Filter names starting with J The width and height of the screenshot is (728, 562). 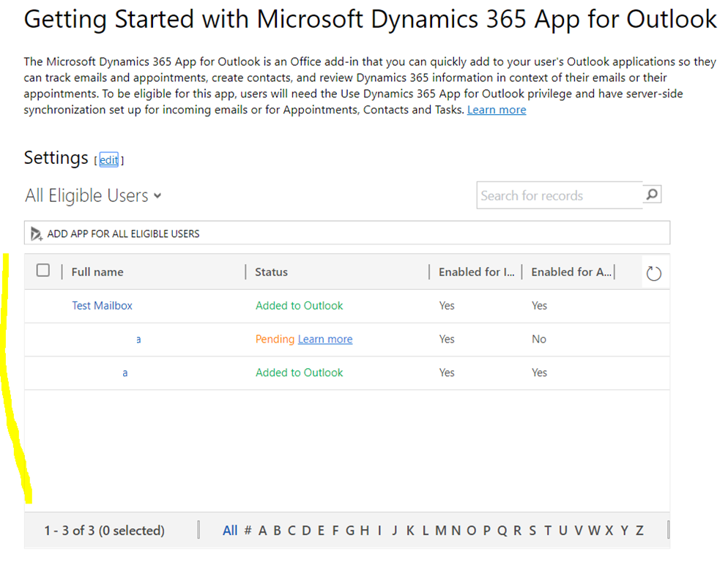pyautogui.click(x=395, y=531)
